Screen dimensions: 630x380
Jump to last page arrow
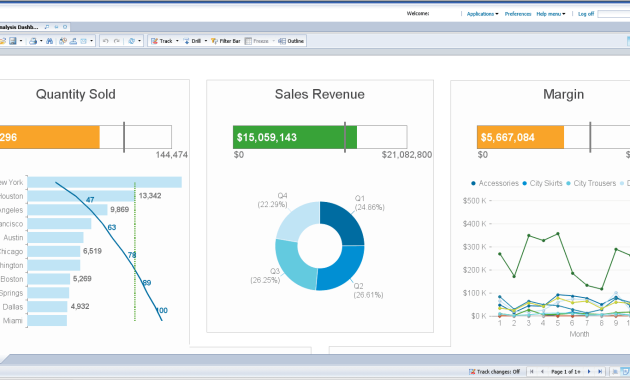tap(600, 372)
